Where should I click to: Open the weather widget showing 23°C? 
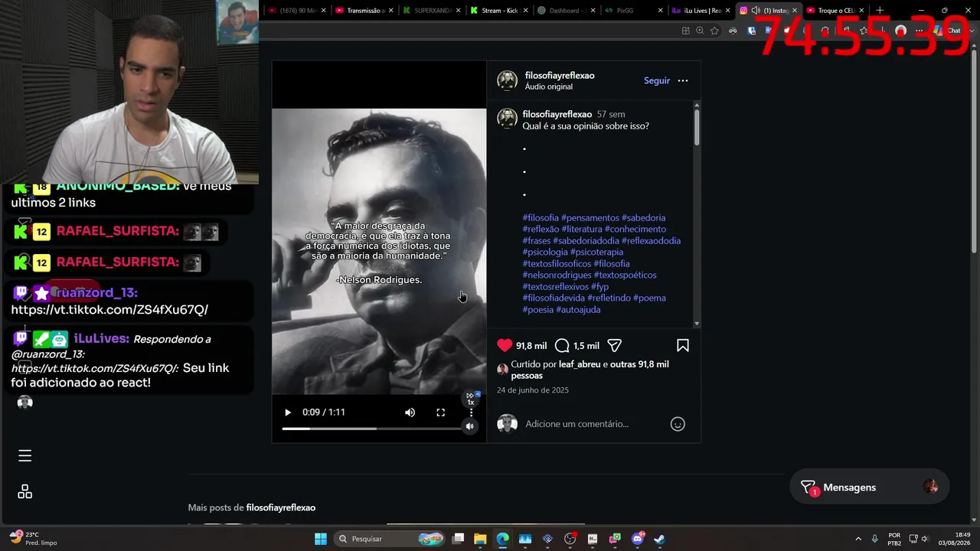[34, 539]
